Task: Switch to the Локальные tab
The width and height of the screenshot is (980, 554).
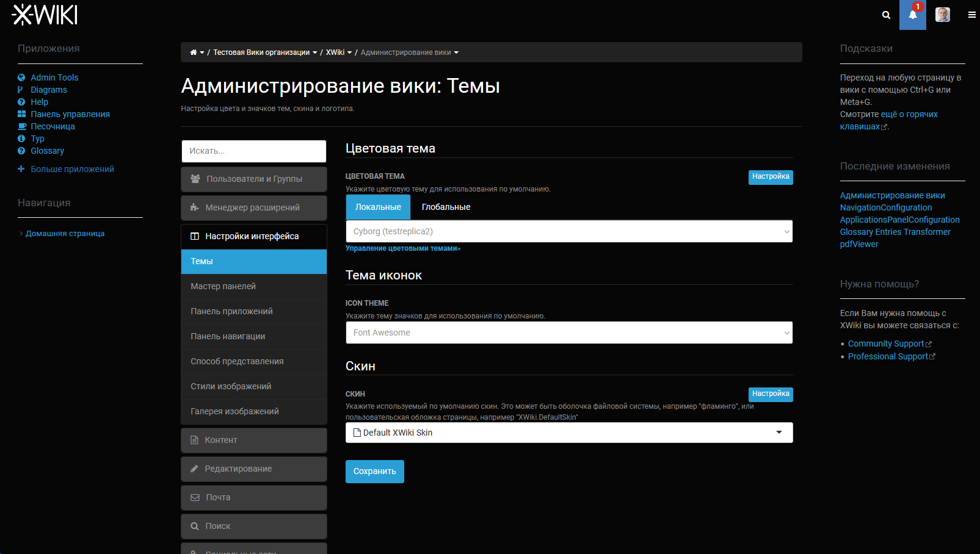Action: [x=378, y=207]
